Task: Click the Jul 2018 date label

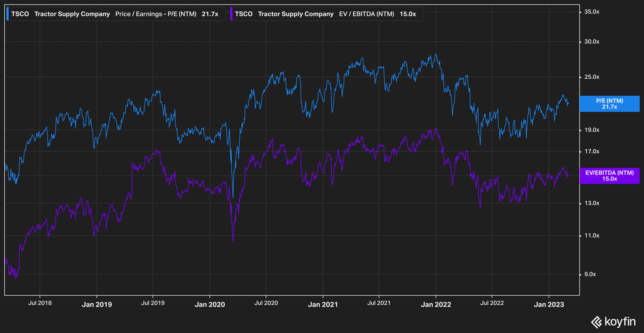Action: click(40, 303)
